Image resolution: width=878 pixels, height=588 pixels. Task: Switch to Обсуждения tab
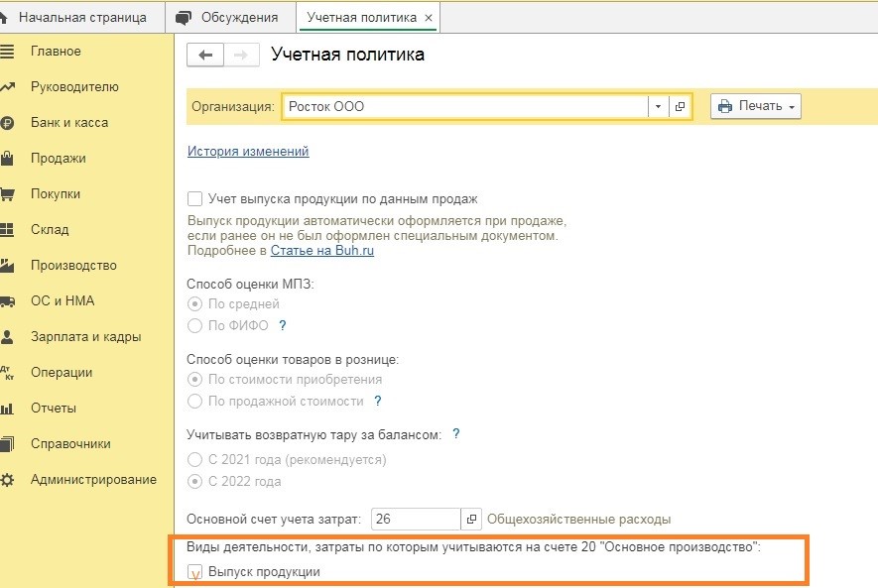230,17
